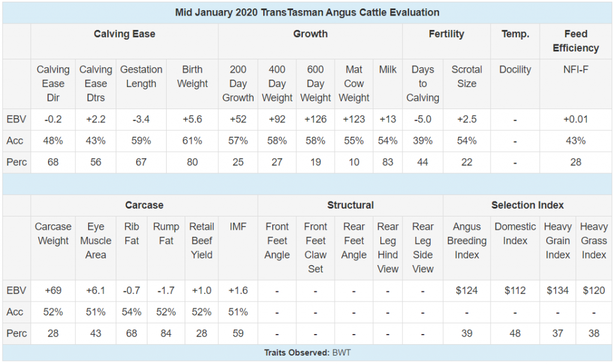Click the $134 Heavy Grain Index value

[x=557, y=290]
